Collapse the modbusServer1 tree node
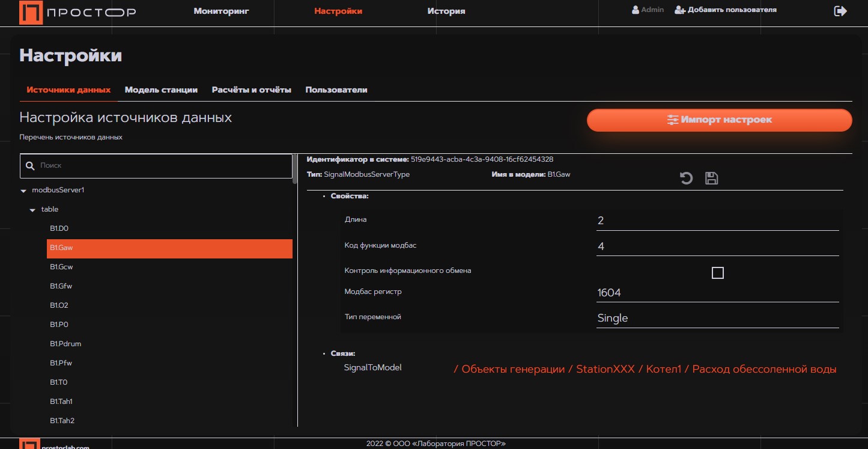Viewport: 868px width, 449px height. pyautogui.click(x=23, y=191)
